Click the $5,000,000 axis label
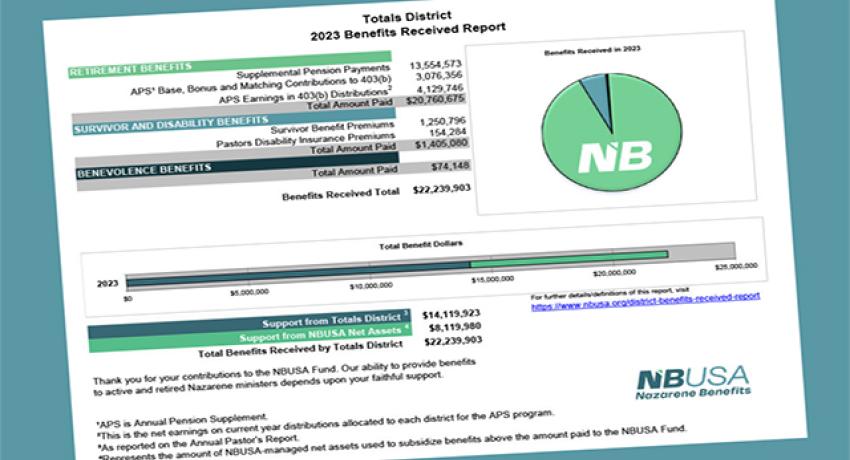 pos(249,292)
